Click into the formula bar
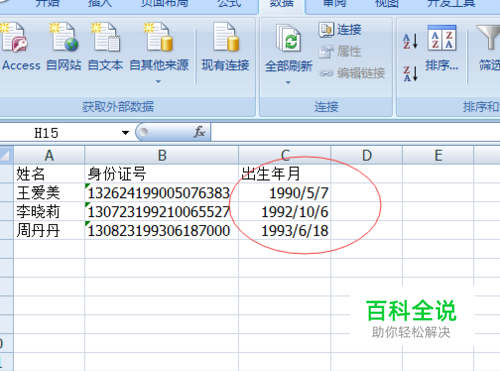Image resolution: width=500 pixels, height=371 pixels. tap(355, 133)
